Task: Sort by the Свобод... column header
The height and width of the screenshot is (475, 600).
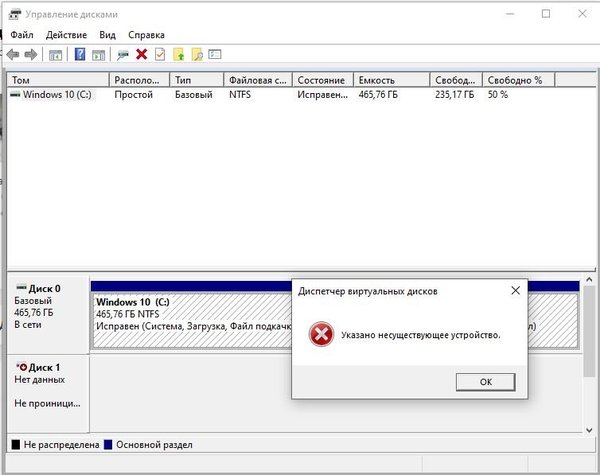Action: (x=457, y=80)
